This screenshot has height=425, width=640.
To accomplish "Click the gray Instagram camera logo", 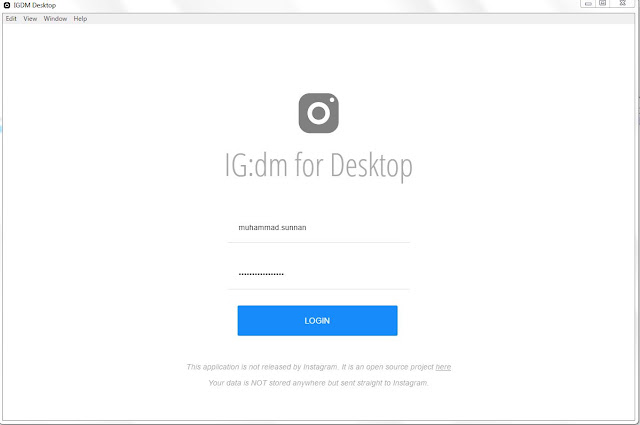I will tap(318, 113).
